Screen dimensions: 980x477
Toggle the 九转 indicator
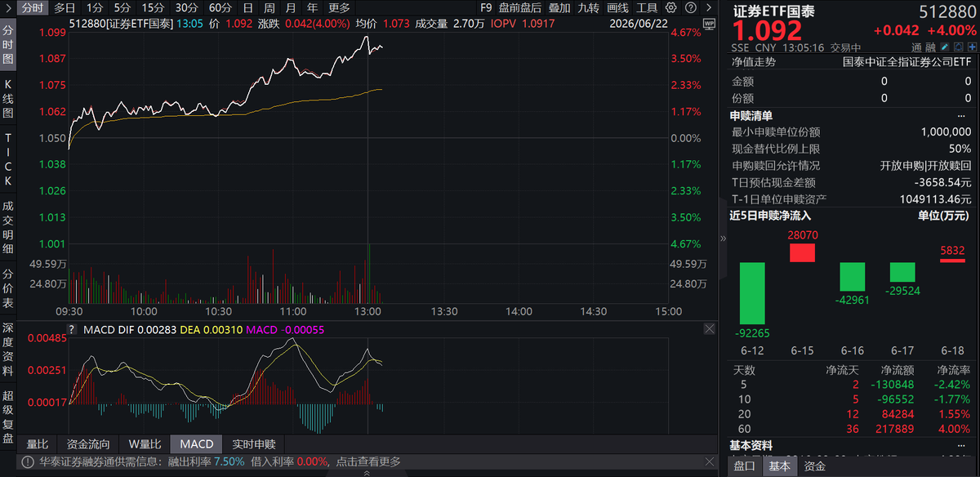click(588, 7)
